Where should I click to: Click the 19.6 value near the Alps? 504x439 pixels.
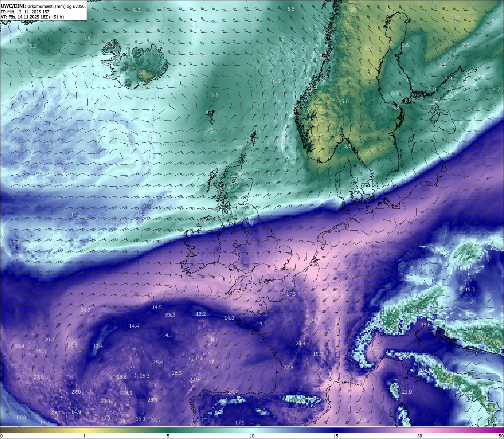tap(426, 324)
